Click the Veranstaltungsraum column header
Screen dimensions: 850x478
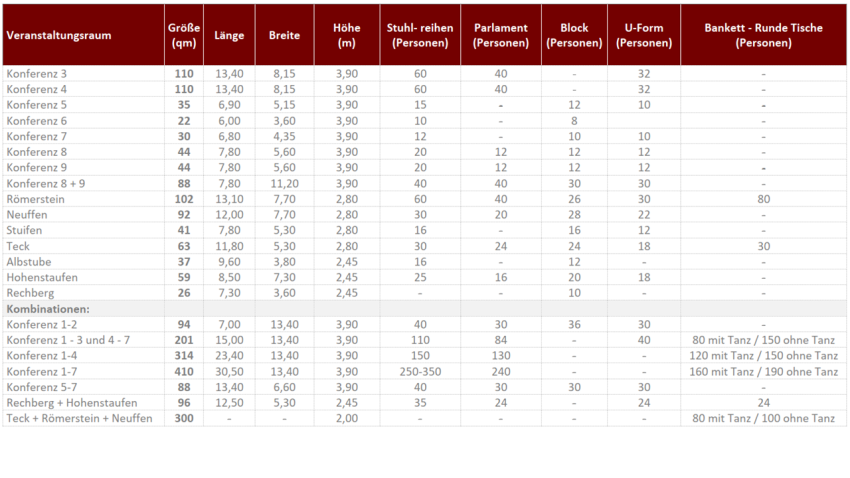(x=58, y=36)
